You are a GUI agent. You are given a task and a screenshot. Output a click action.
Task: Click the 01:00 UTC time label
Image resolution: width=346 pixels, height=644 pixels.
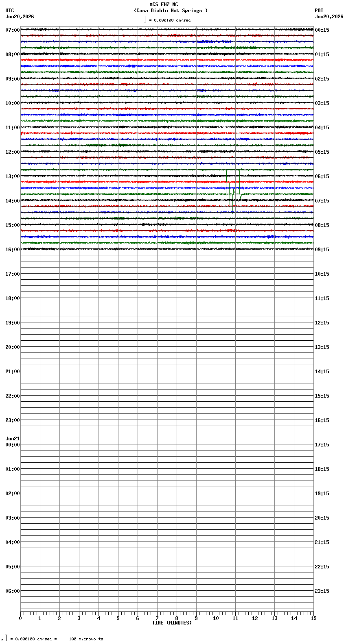[13, 469]
